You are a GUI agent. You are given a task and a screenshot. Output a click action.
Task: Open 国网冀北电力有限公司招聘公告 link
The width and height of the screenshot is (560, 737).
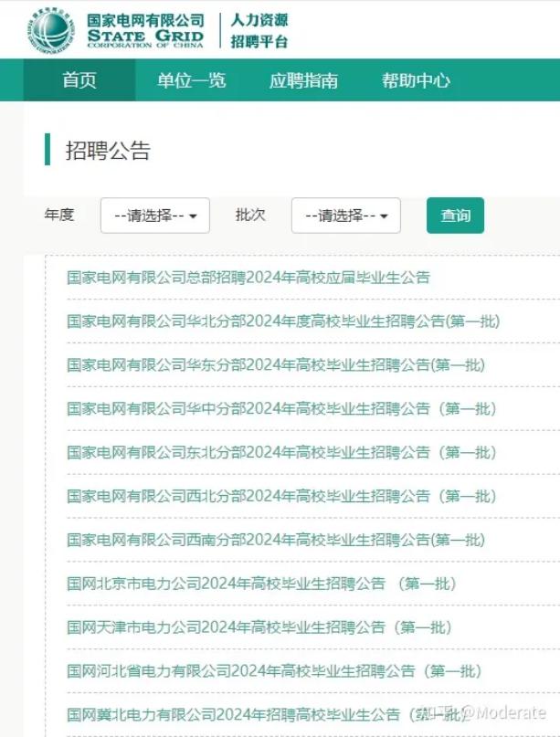point(265,714)
